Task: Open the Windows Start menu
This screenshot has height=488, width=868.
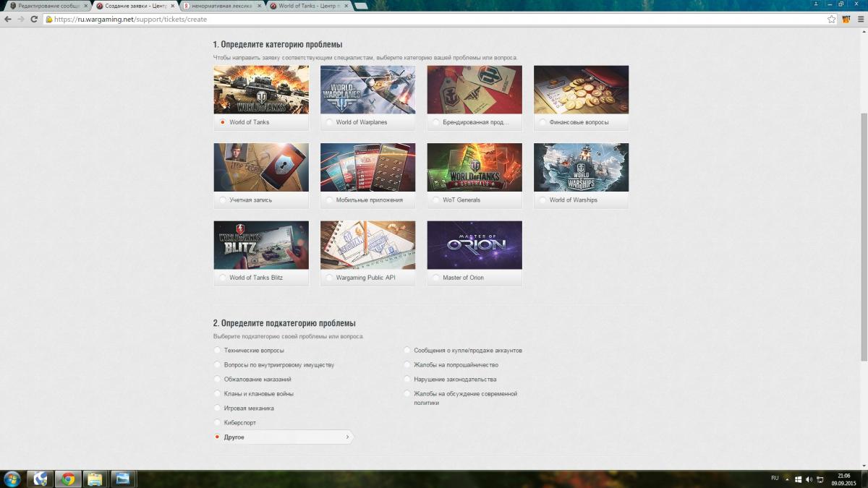Action: pyautogui.click(x=12, y=479)
